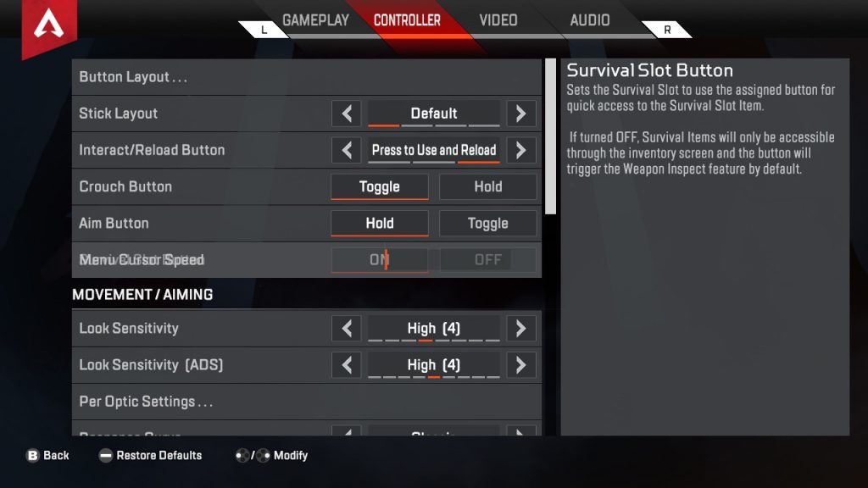The image size is (868, 488).
Task: Set Crouch Button to Hold
Action: [487, 186]
